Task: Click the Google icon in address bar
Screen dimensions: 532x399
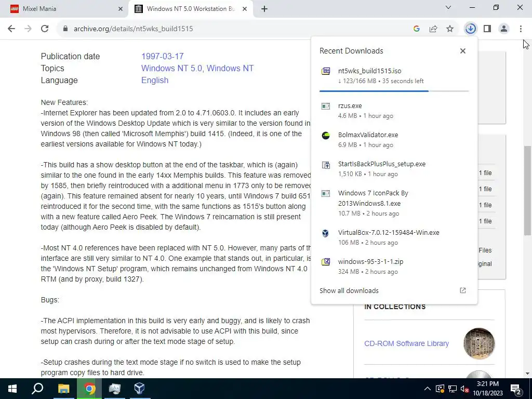Action: tap(417, 29)
